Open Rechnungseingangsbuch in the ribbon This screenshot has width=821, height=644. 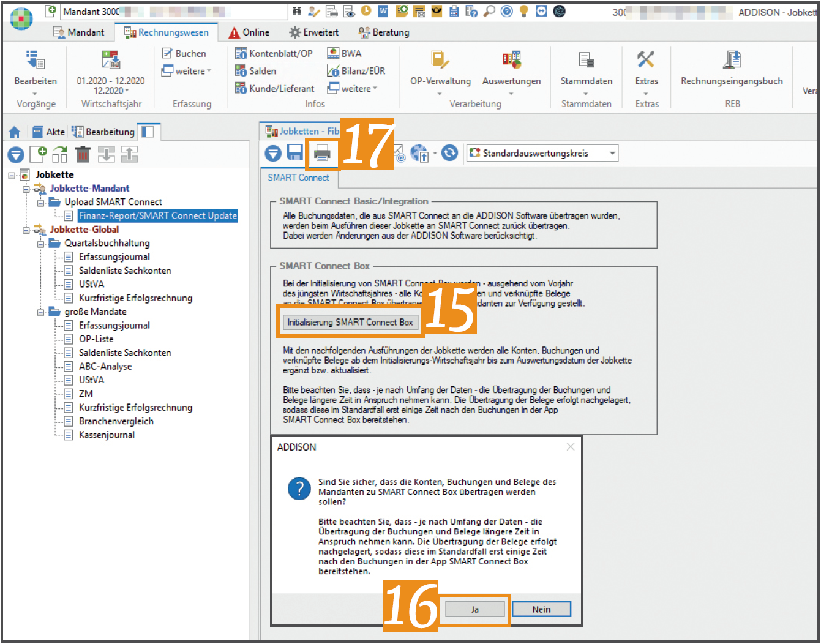tap(732, 69)
